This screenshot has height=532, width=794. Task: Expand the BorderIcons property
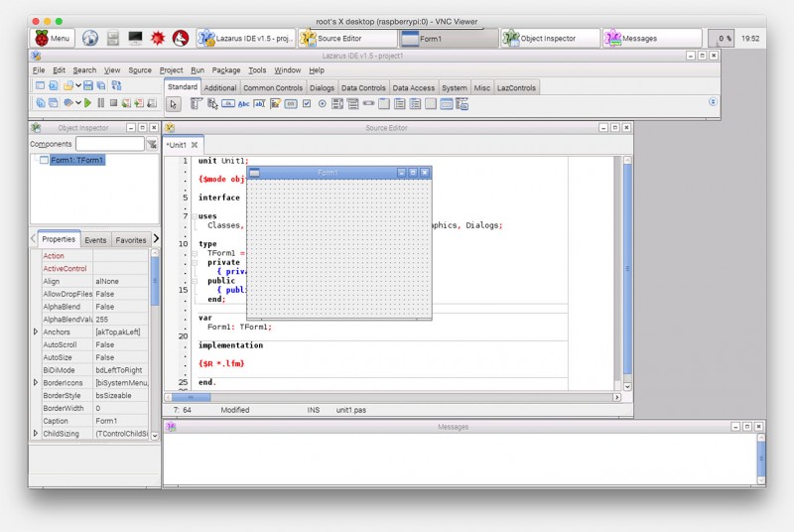[37, 382]
